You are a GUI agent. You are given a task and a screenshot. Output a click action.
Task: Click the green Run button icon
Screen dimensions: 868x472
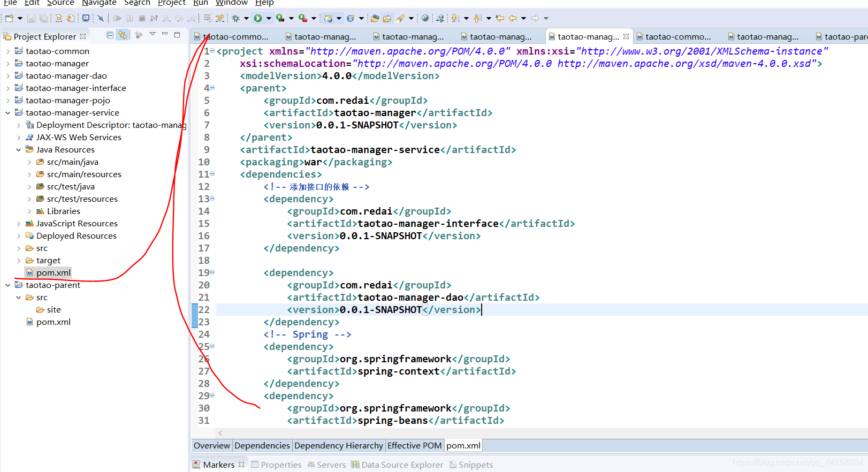click(x=258, y=18)
